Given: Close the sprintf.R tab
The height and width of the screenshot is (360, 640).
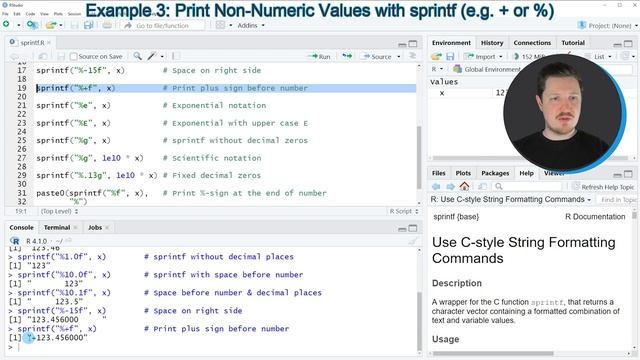Looking at the screenshot, I should coord(49,42).
